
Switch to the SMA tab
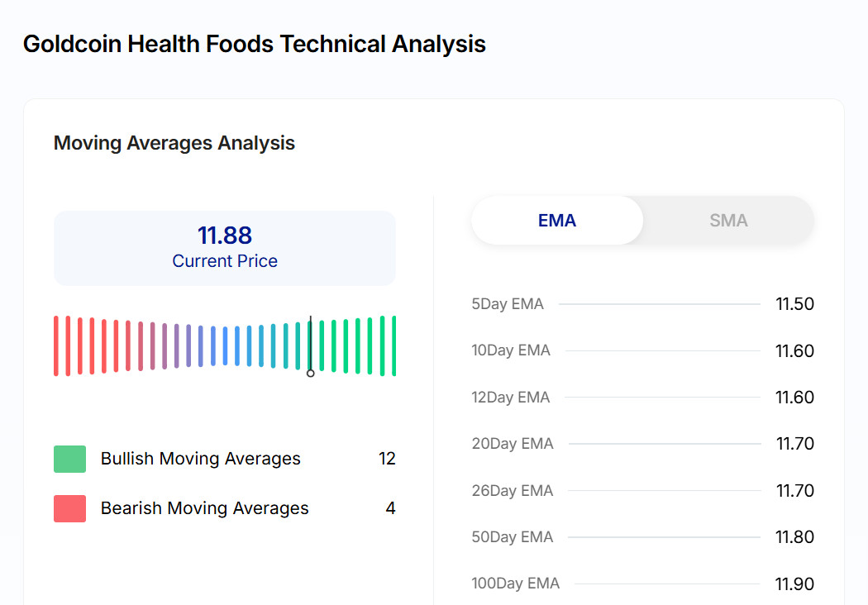[x=728, y=221]
